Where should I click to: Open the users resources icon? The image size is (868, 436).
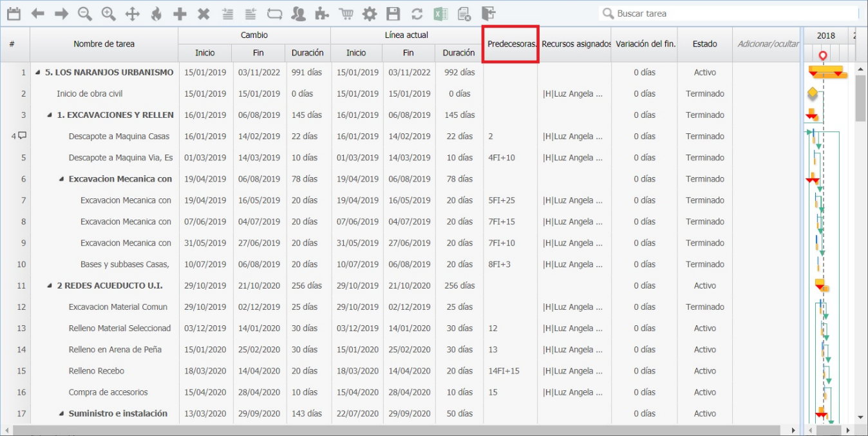(x=298, y=14)
